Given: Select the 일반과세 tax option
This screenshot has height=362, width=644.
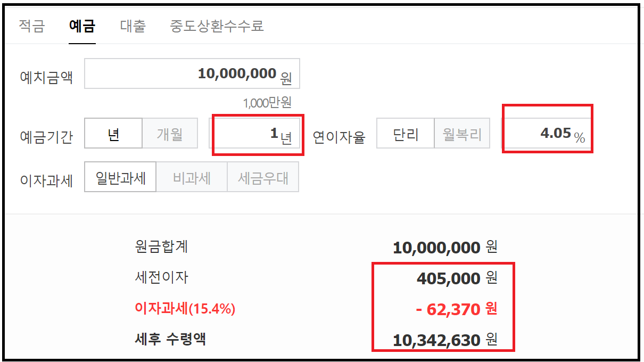Looking at the screenshot, I should pyautogui.click(x=120, y=177).
